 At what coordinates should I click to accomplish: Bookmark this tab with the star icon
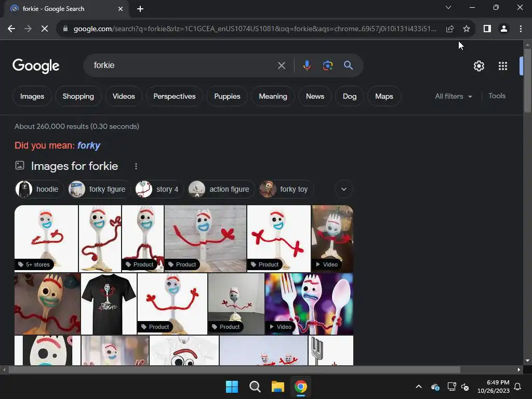[x=467, y=29]
